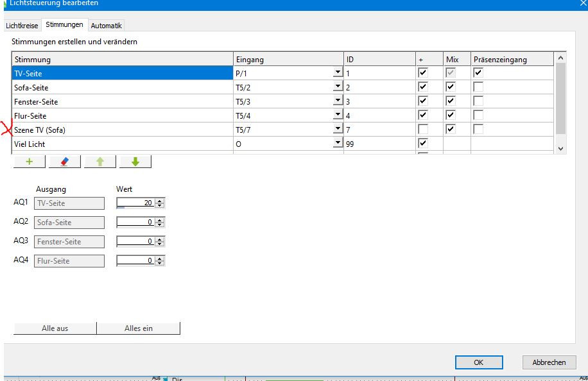This screenshot has height=381, width=588.
Task: Click the OK button
Action: 478,362
